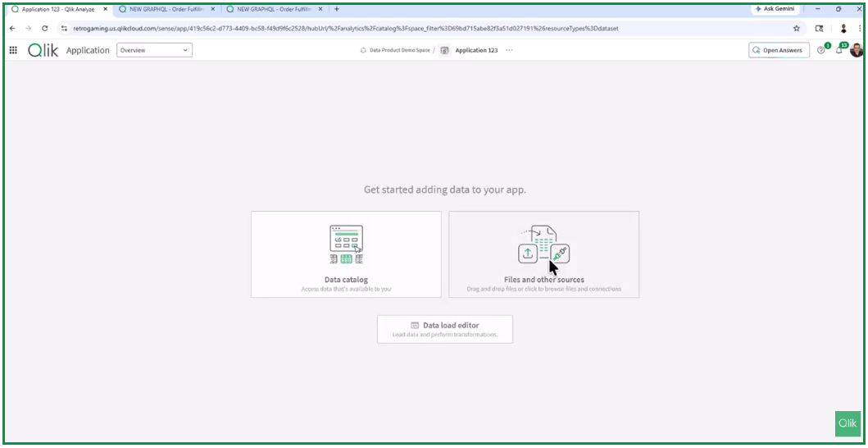Click the green Qlik badge in corner
Viewport: 868px width, 448px height.
tap(847, 423)
